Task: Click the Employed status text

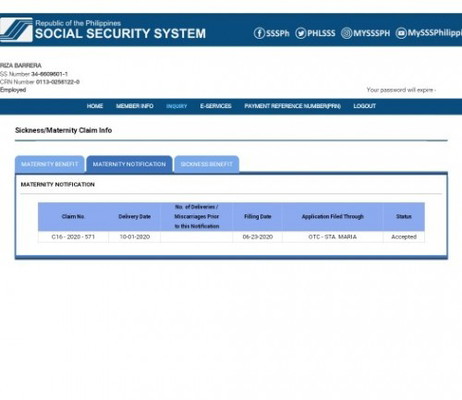Action: pyautogui.click(x=13, y=90)
